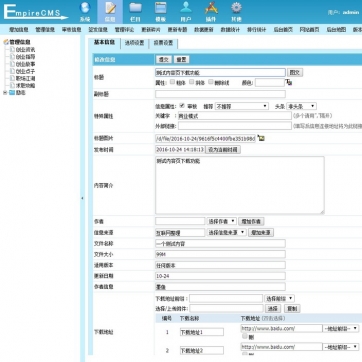
Task: Check the delete box for download address 1
Action: coord(245,336)
